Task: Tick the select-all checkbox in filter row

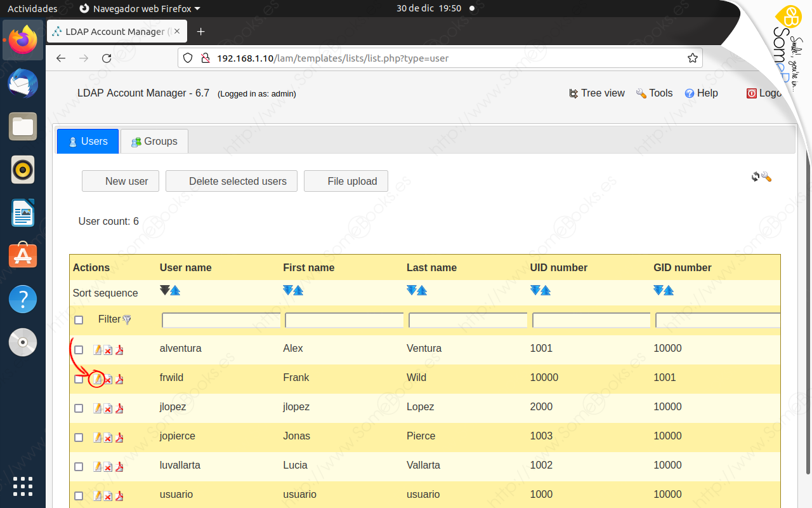Action: (x=79, y=319)
